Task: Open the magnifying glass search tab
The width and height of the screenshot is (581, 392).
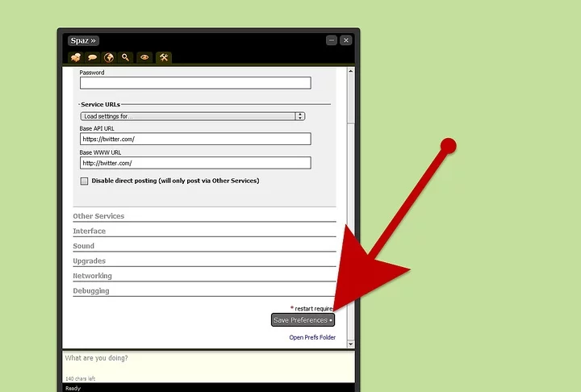Action: coord(126,57)
